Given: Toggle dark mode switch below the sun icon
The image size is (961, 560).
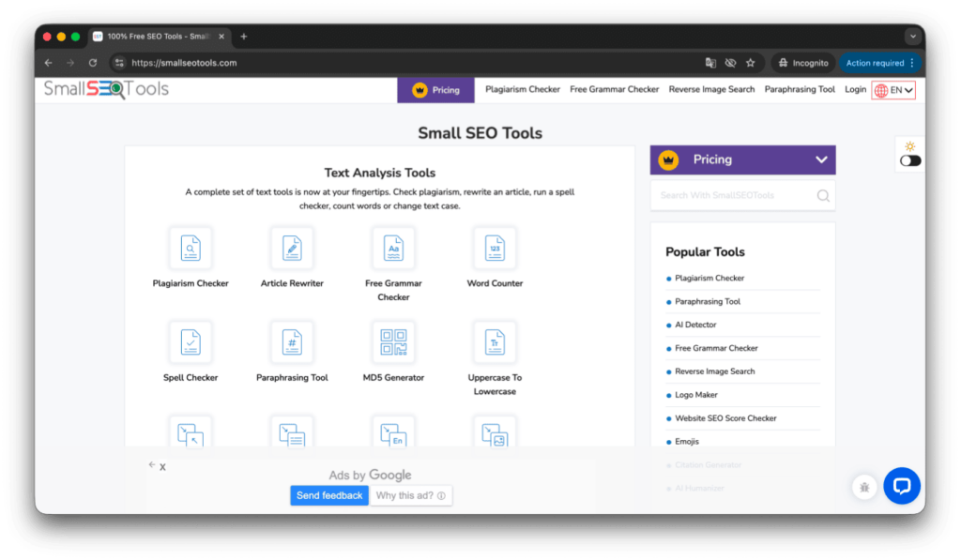Looking at the screenshot, I should (x=908, y=160).
